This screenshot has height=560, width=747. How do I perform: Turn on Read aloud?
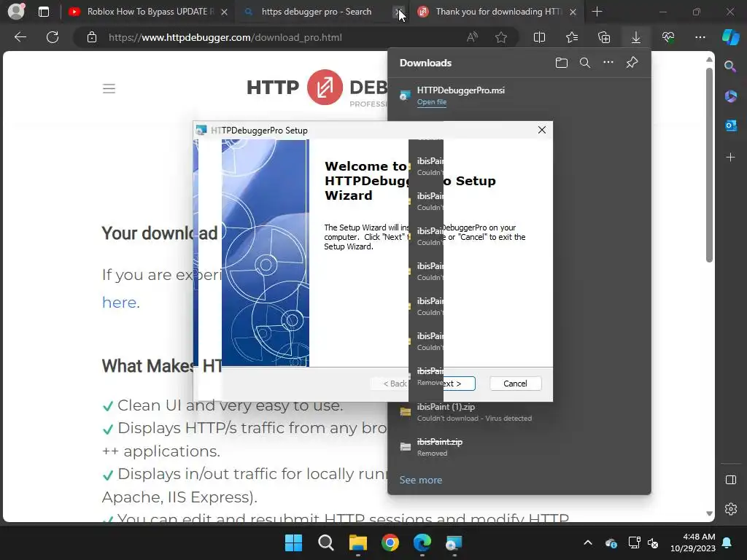tap(472, 37)
